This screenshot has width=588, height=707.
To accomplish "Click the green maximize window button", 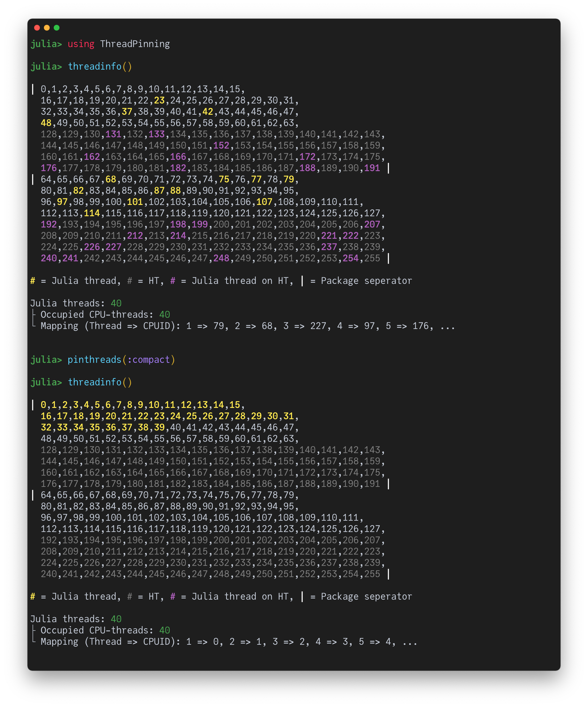I will click(x=57, y=28).
